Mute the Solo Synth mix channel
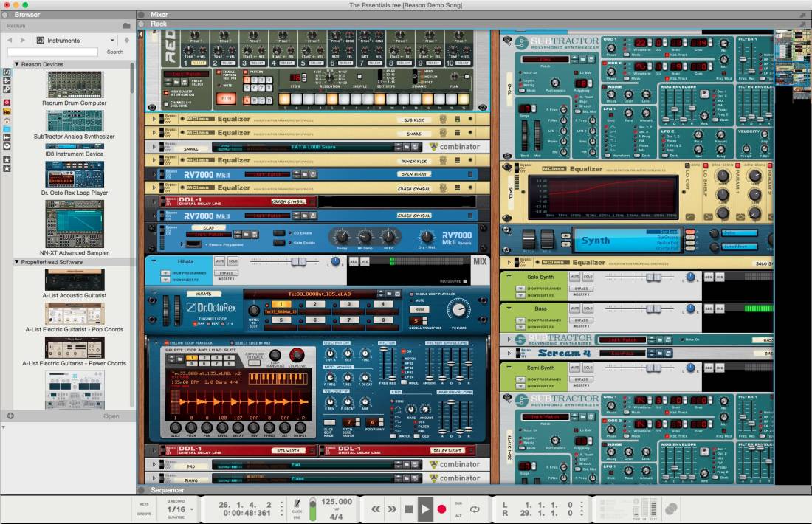Image resolution: width=812 pixels, height=524 pixels. click(574, 277)
